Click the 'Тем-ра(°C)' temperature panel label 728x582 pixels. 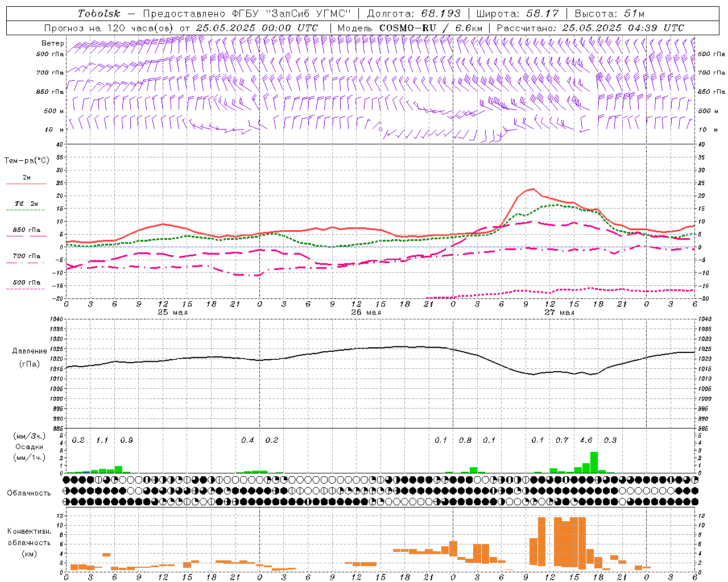click(27, 161)
